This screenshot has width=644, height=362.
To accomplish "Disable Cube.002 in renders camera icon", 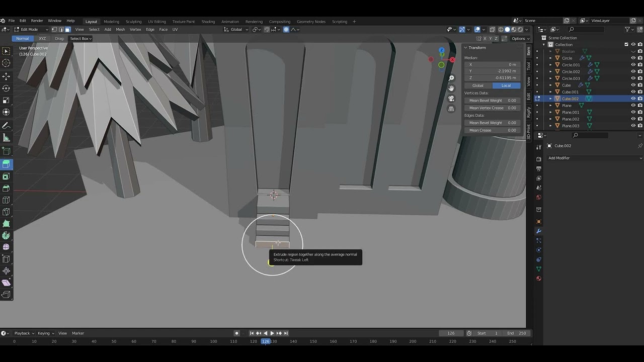I will (x=640, y=99).
